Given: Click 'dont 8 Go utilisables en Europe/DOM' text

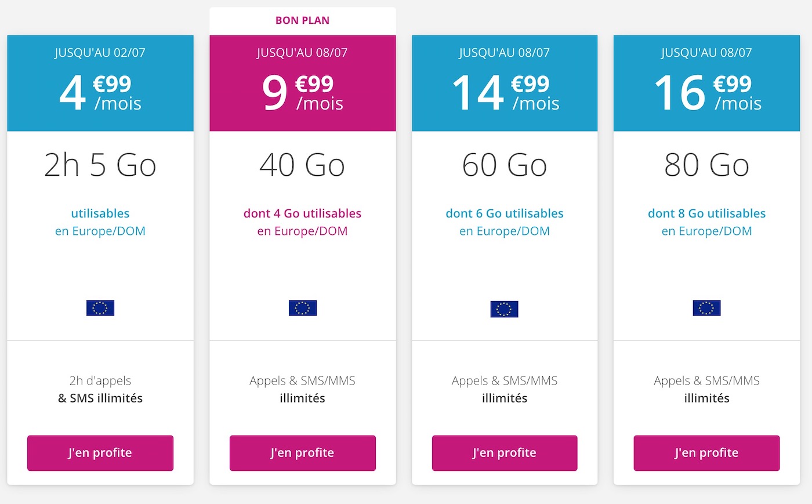Looking at the screenshot, I should [706, 222].
